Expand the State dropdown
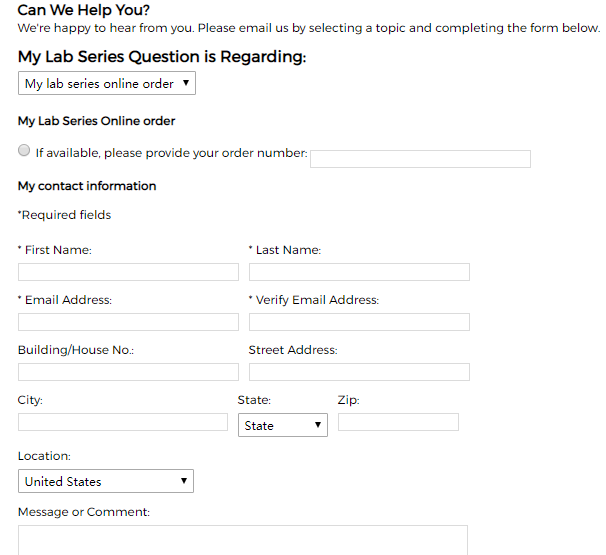This screenshot has height=555, width=606. coord(283,425)
